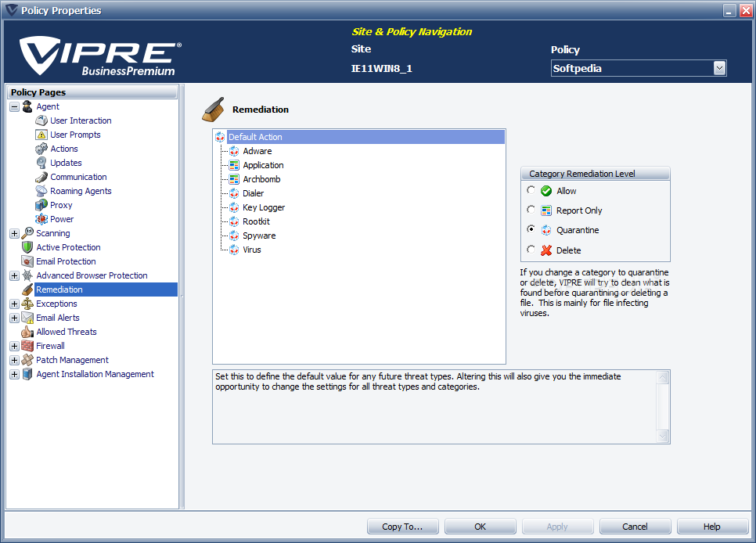Click the User Interaction icon

coord(41,120)
